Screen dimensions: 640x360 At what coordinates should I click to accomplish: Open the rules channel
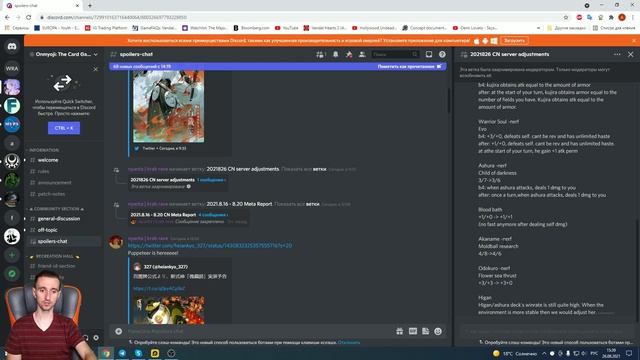[43, 171]
